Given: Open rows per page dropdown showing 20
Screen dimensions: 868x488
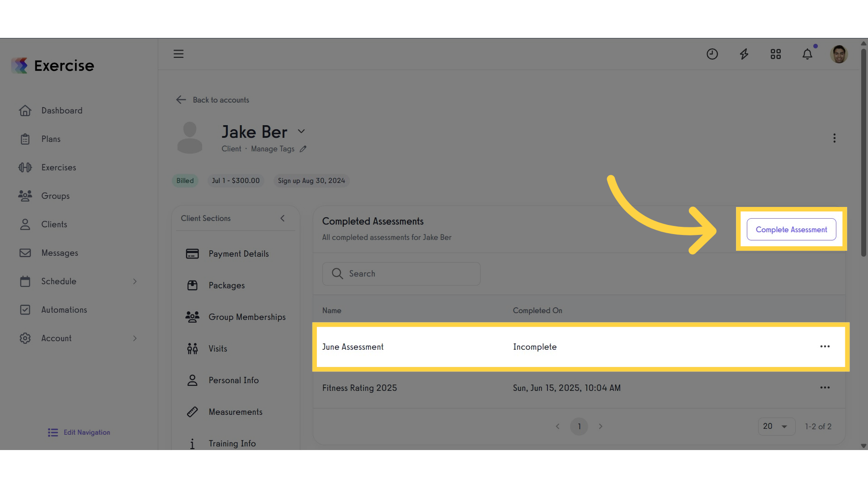Looking at the screenshot, I should 776,427.
